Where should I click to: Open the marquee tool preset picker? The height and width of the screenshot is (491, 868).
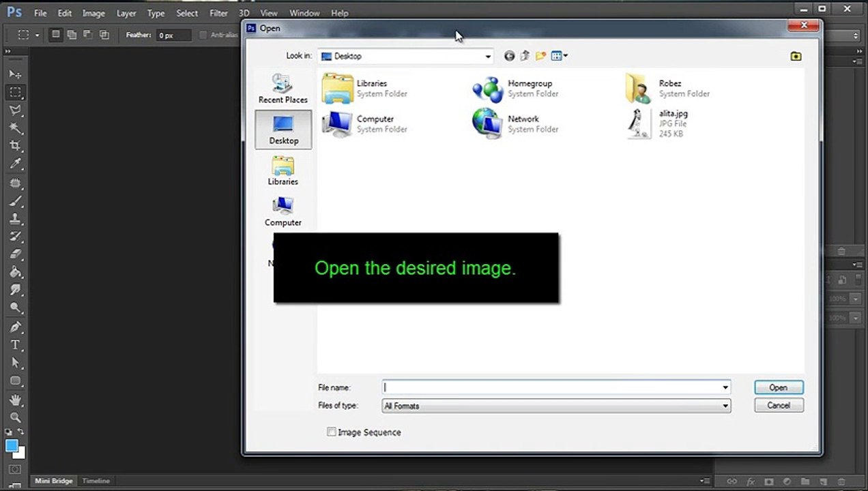click(x=37, y=35)
